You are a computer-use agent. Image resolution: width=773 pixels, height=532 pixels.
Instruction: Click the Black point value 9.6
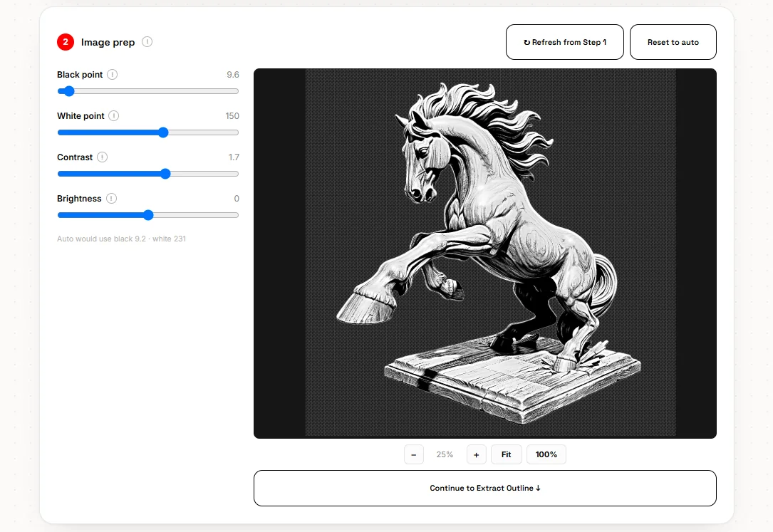[x=233, y=74]
